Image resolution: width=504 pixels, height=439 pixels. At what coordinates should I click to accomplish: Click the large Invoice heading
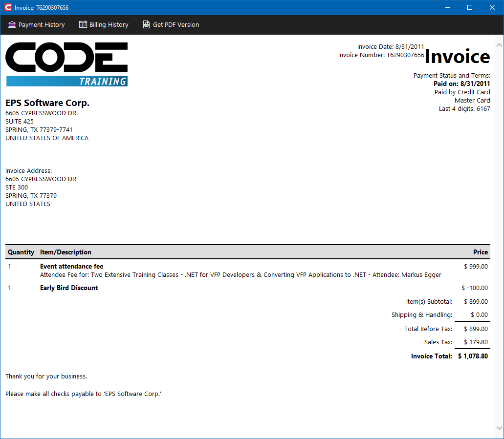(x=458, y=57)
